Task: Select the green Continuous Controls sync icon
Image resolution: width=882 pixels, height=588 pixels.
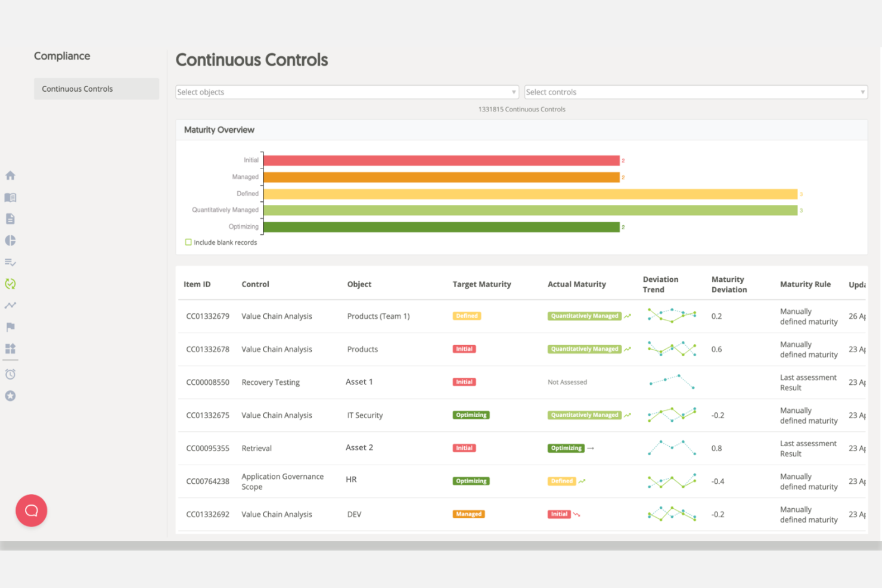Action: coord(10,284)
